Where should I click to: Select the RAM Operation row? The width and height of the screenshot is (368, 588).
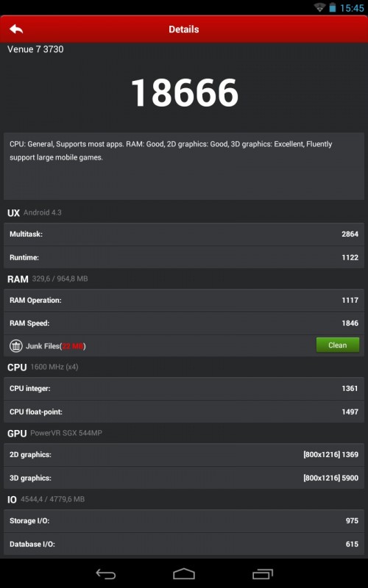184,300
